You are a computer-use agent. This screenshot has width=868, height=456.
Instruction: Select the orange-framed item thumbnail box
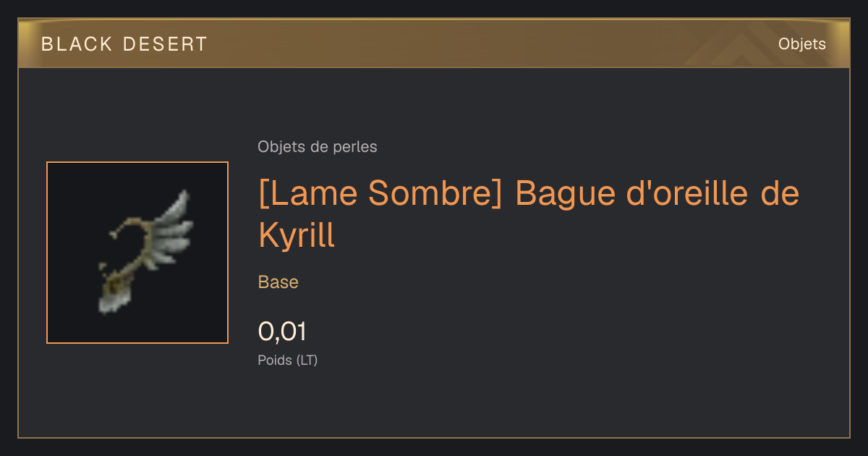137,253
